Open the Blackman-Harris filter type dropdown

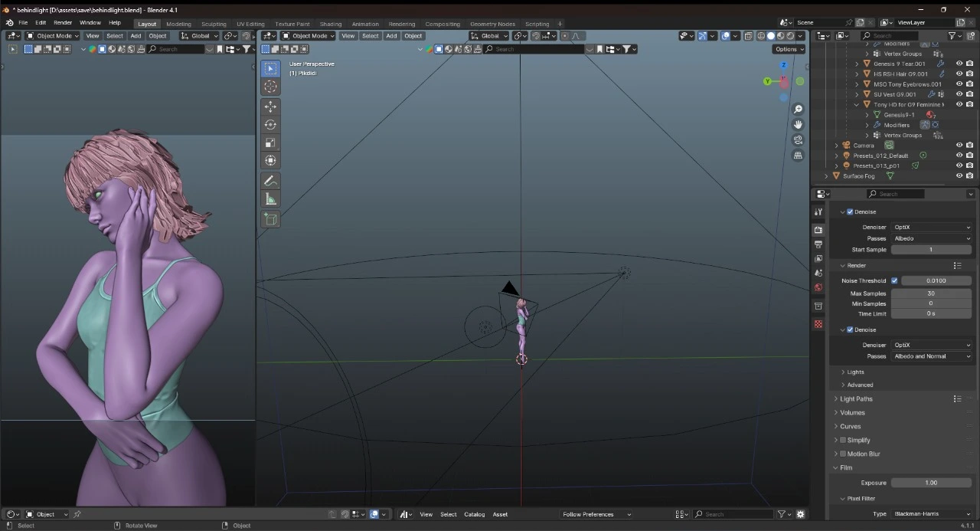click(x=931, y=513)
